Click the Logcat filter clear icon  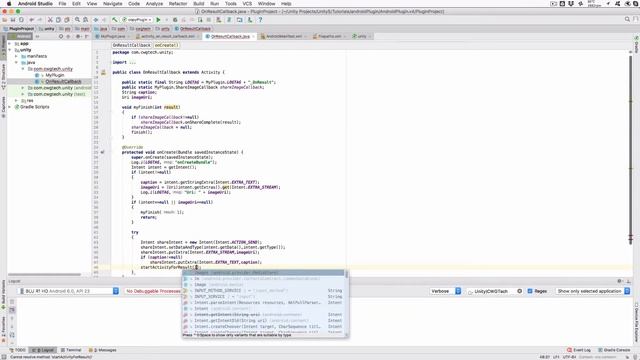click(x=520, y=291)
